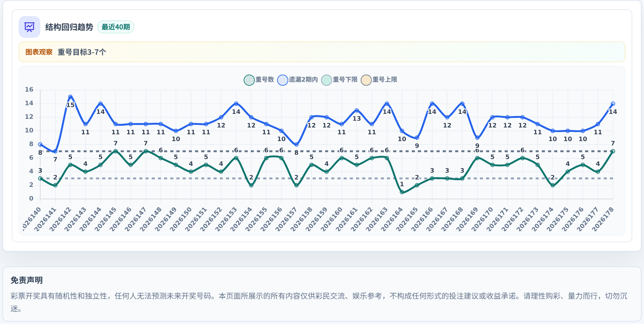Image resolution: width=644 pixels, height=324 pixels.
Task: Click x-axis label 2026178
Action: pos(603,219)
